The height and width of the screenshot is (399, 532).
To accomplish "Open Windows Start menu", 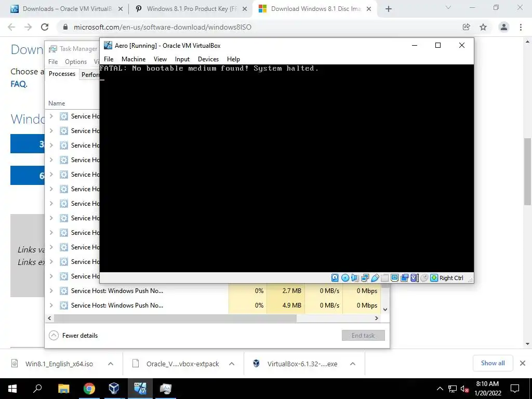I will 12,389.
